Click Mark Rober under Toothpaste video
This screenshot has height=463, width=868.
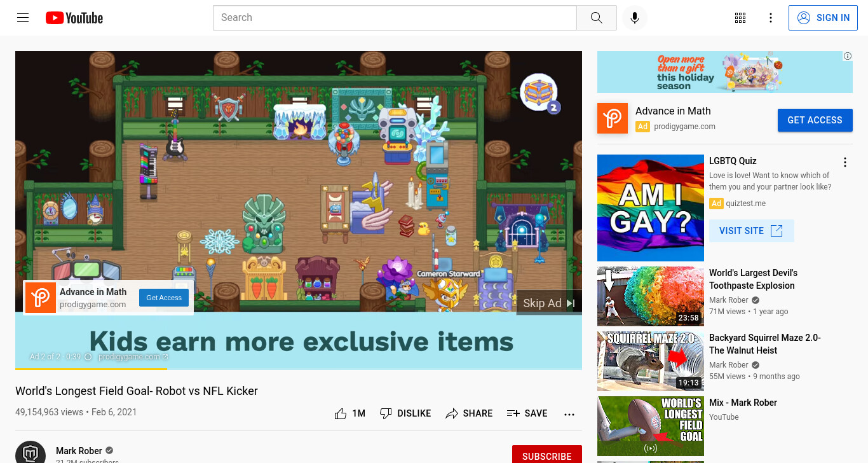pos(729,300)
